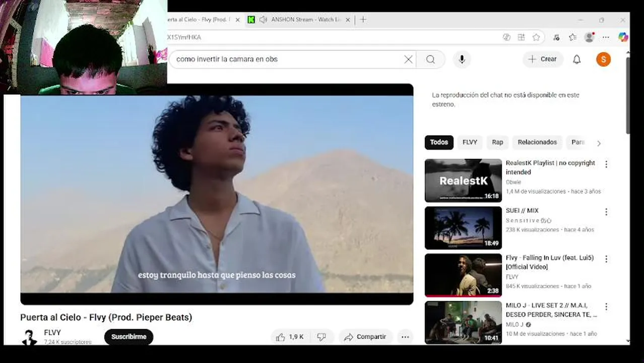Close the Puerta al Cielo tab
Viewport: 644px width, 363px height.
[237, 20]
